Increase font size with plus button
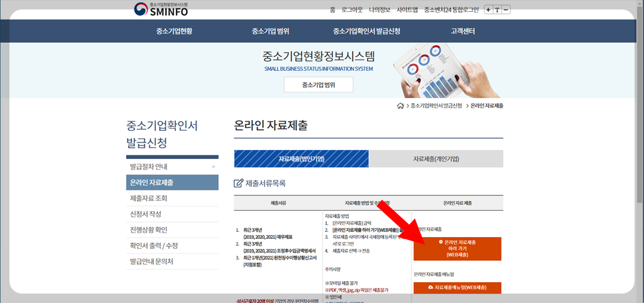644x303 pixels. [x=488, y=10]
